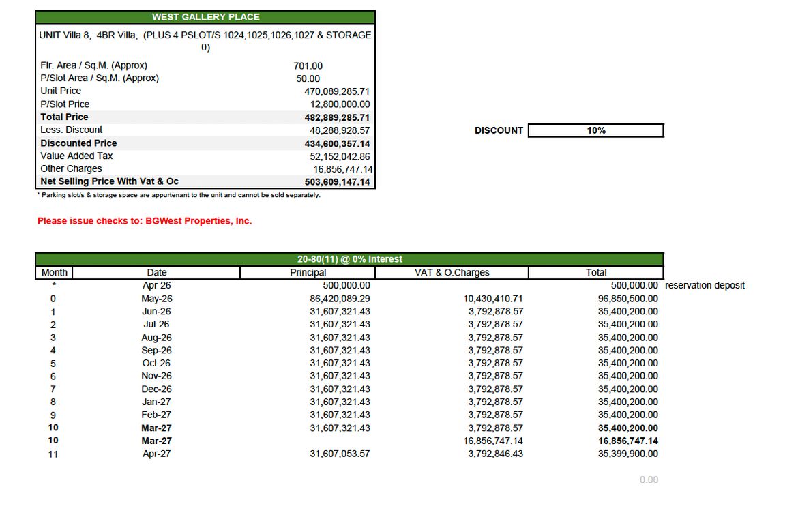Click the May-26 date cell

(x=157, y=299)
